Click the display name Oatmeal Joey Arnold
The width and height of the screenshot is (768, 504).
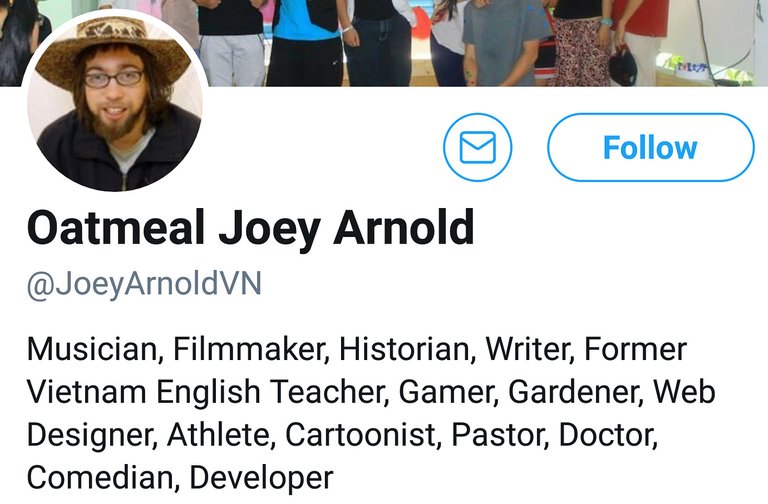[250, 229]
